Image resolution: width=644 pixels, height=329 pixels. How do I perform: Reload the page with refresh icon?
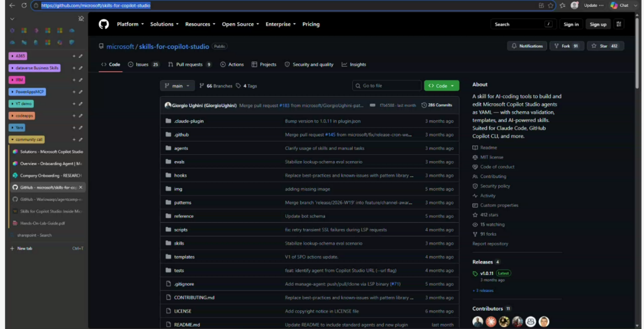(24, 5)
